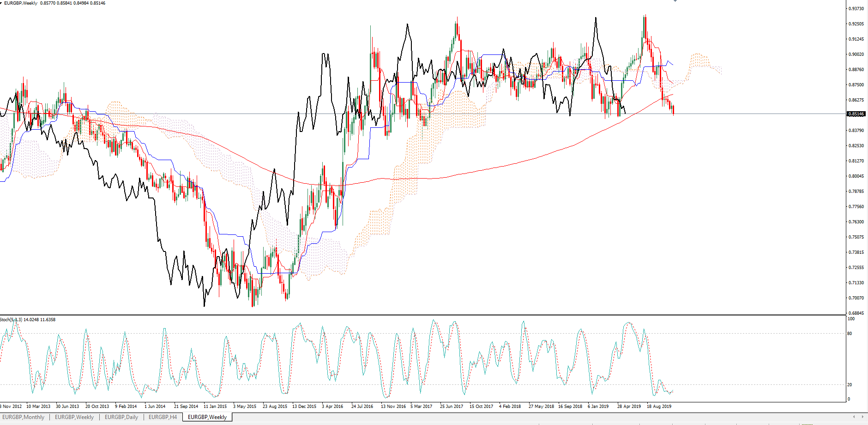Viewport: 868px width, 425px height.
Task: Click the 20 level on Stochastic scale
Action: click(850, 385)
